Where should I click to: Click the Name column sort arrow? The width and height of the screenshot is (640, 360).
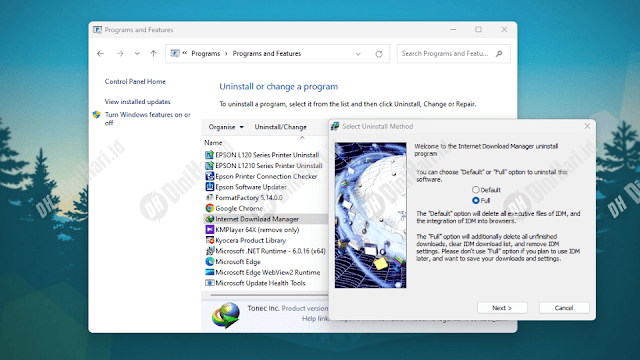point(302,138)
